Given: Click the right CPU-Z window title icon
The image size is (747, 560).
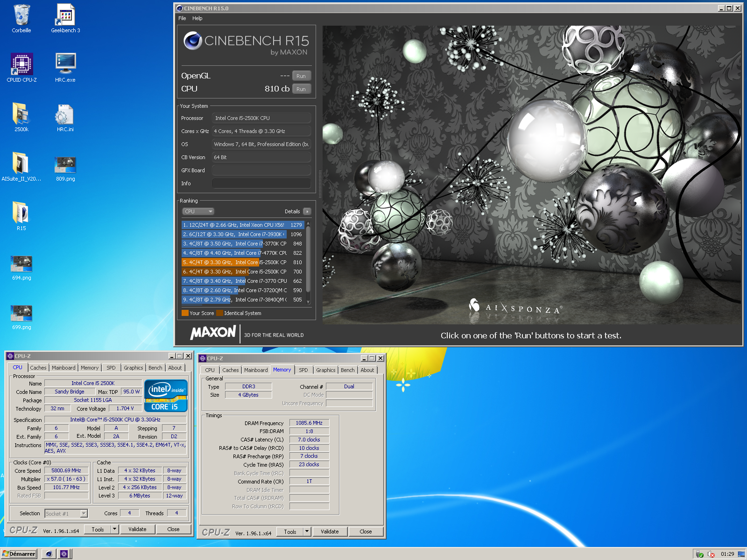Looking at the screenshot, I should [x=203, y=358].
